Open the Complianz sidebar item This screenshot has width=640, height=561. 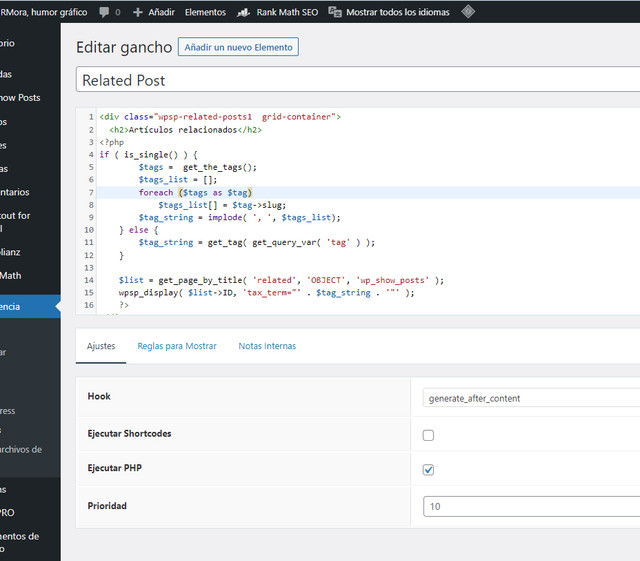(x=10, y=252)
